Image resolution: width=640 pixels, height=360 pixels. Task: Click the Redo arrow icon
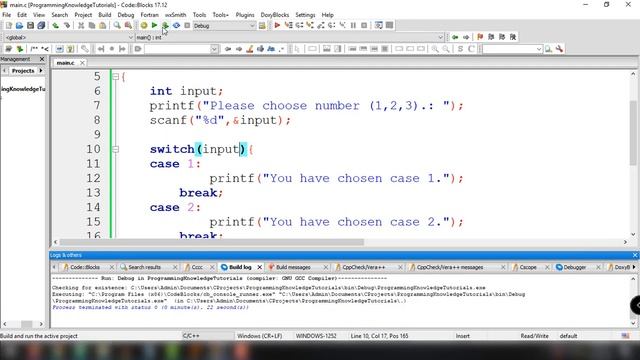click(x=67, y=25)
